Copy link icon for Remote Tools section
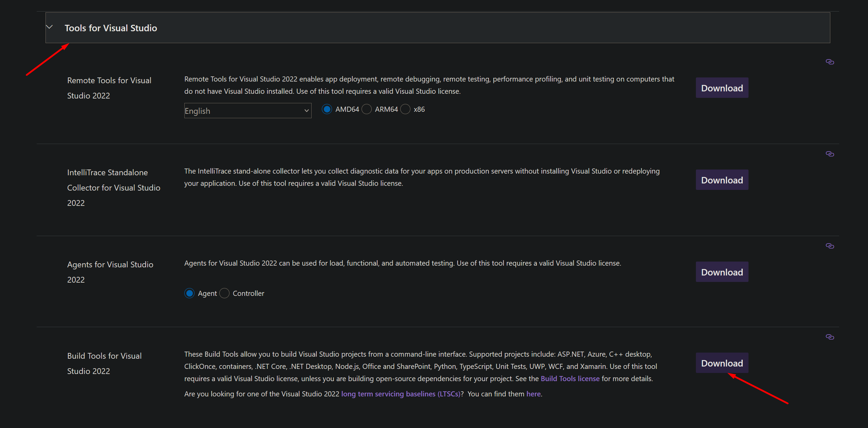 pyautogui.click(x=830, y=62)
